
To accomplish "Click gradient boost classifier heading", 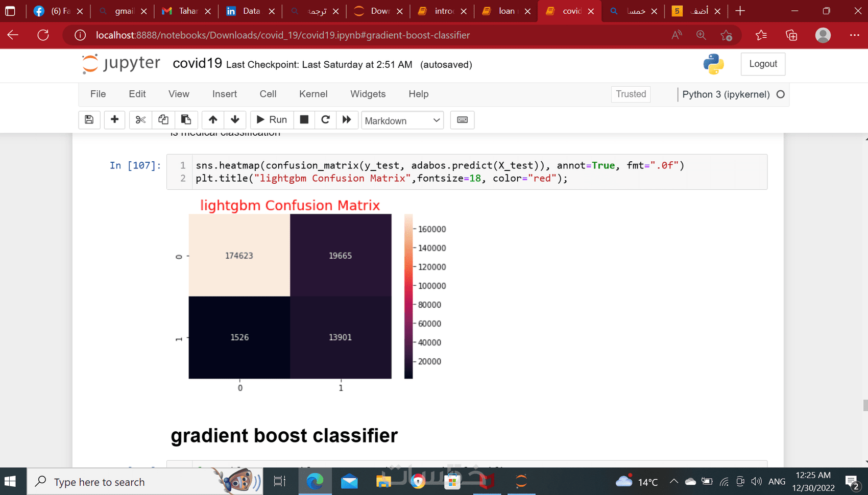I will click(284, 435).
